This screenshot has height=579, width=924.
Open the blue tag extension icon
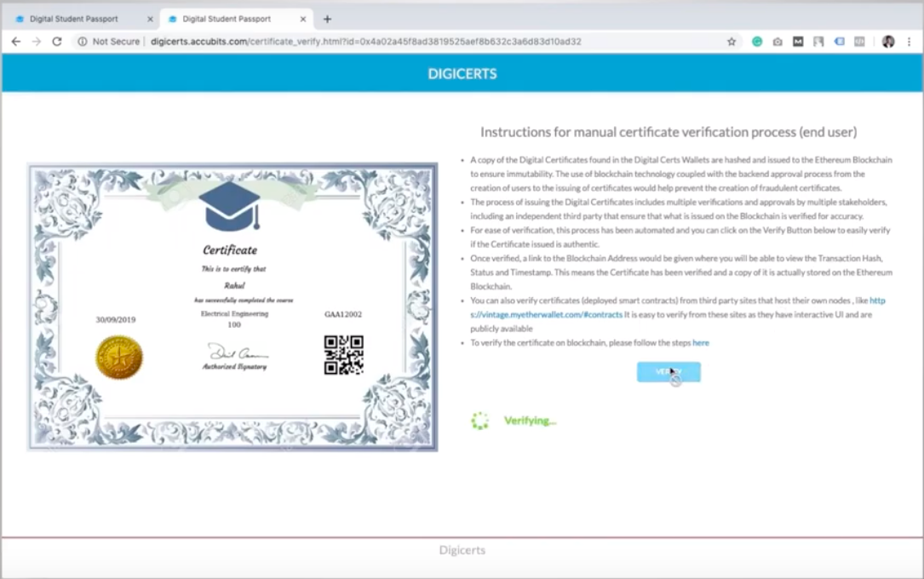pyautogui.click(x=839, y=42)
